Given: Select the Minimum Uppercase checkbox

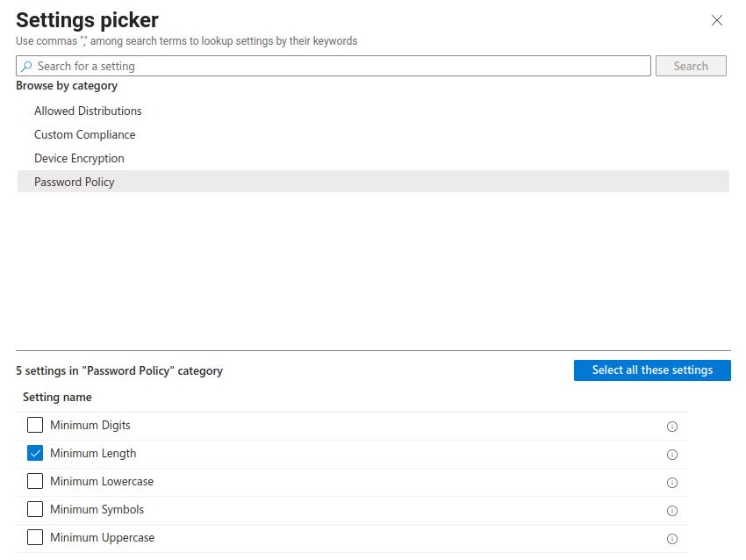Looking at the screenshot, I should click(x=35, y=538).
